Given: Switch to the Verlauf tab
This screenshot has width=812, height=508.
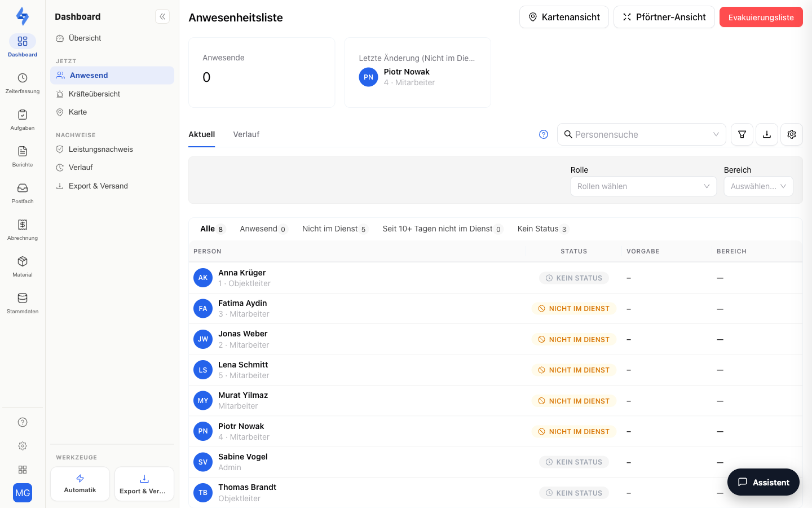Looking at the screenshot, I should [246, 134].
